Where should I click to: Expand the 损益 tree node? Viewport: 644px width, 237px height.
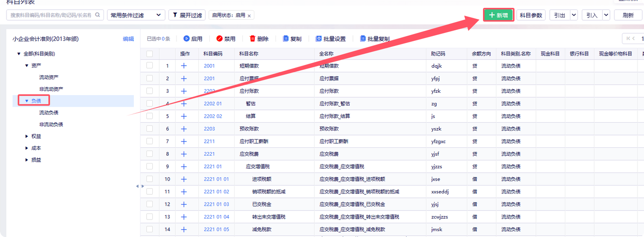tap(27, 160)
